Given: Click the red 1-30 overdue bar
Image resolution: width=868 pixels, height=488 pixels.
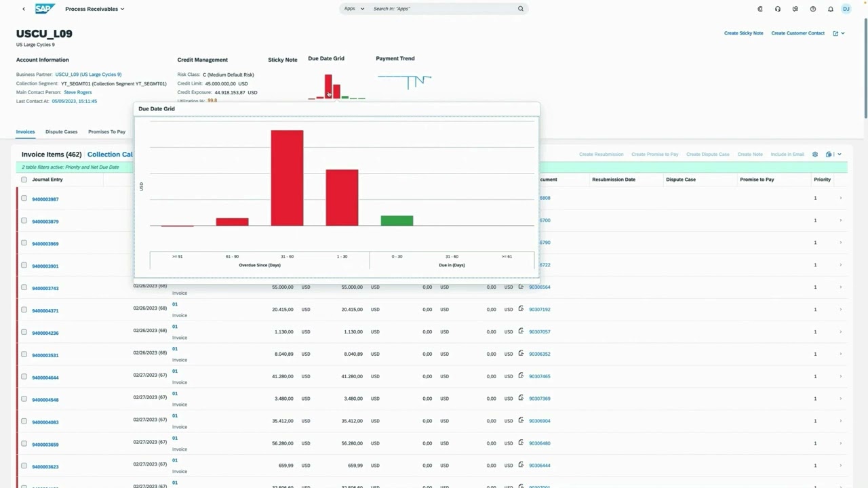Looking at the screenshot, I should pos(342,197).
